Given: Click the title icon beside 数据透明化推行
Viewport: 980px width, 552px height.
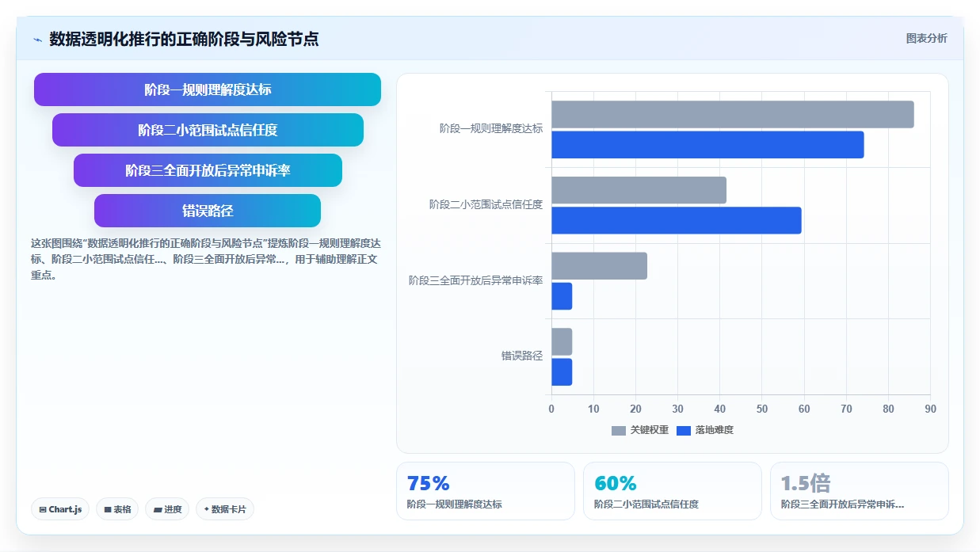Looking at the screenshot, I should click(x=38, y=40).
